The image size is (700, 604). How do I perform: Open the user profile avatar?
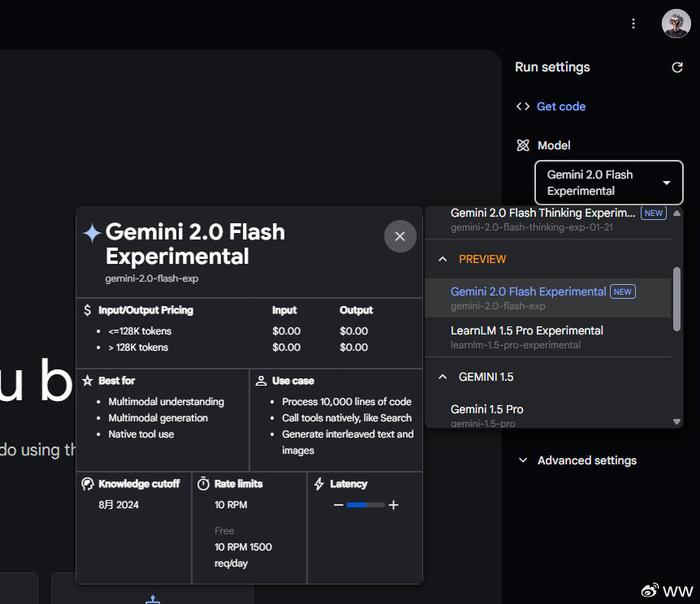click(x=676, y=24)
